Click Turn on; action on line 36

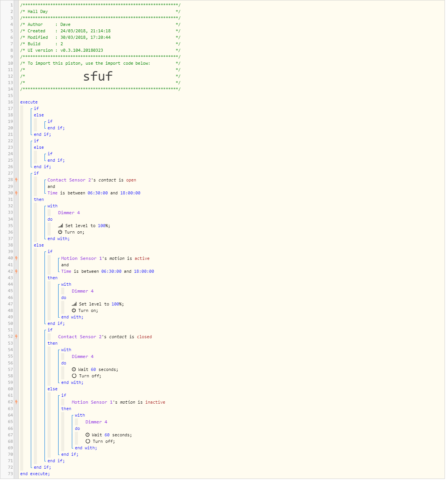[x=75, y=232]
